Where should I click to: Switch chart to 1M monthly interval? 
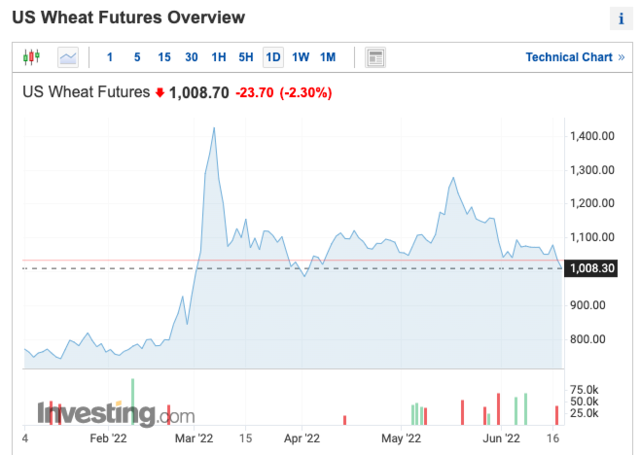click(x=328, y=57)
